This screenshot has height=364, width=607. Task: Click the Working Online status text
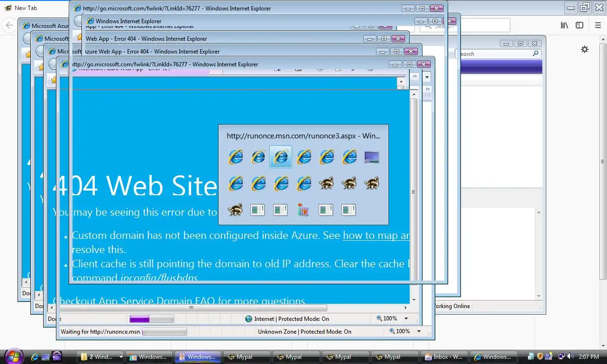point(452,306)
